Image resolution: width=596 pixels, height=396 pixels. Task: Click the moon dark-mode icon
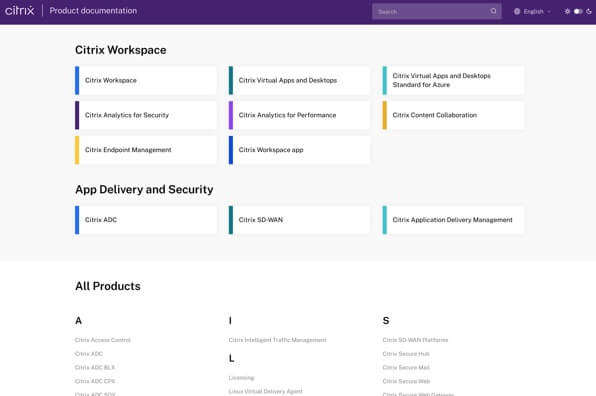[589, 11]
